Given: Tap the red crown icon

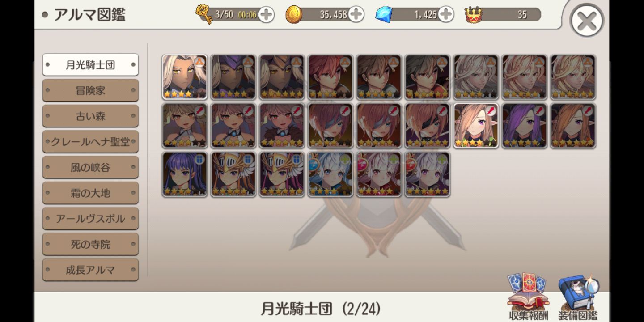Looking at the screenshot, I should point(473,15).
